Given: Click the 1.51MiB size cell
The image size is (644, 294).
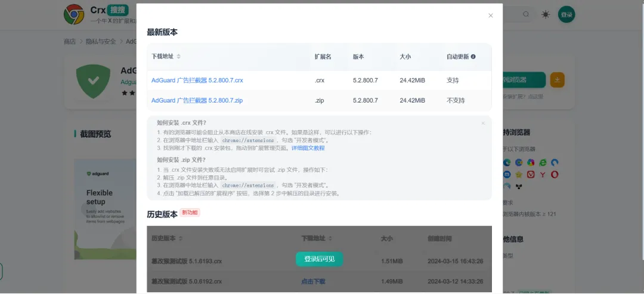Looking at the screenshot, I should tap(392, 261).
